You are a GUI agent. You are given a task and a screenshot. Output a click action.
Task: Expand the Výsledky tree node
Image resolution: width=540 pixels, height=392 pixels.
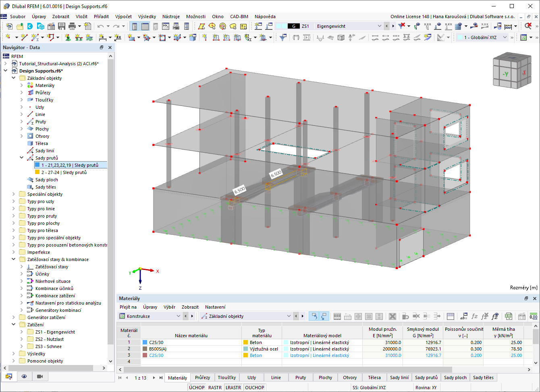(14, 354)
